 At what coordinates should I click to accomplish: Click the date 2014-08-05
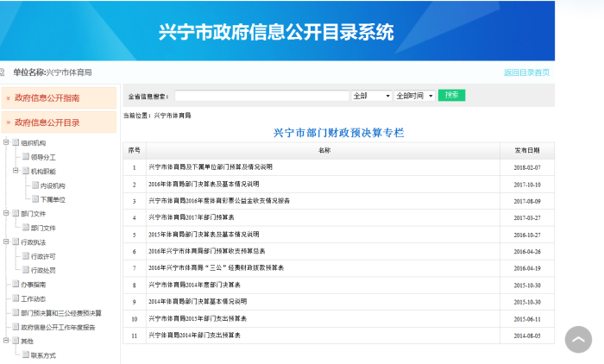[x=527, y=336]
